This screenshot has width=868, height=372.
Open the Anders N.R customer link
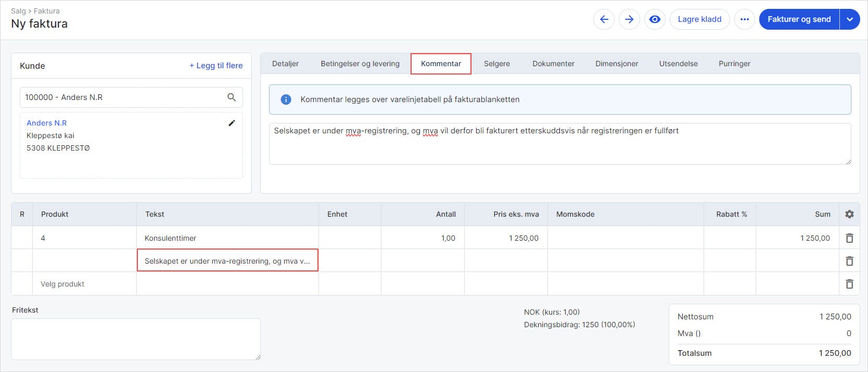(x=47, y=123)
